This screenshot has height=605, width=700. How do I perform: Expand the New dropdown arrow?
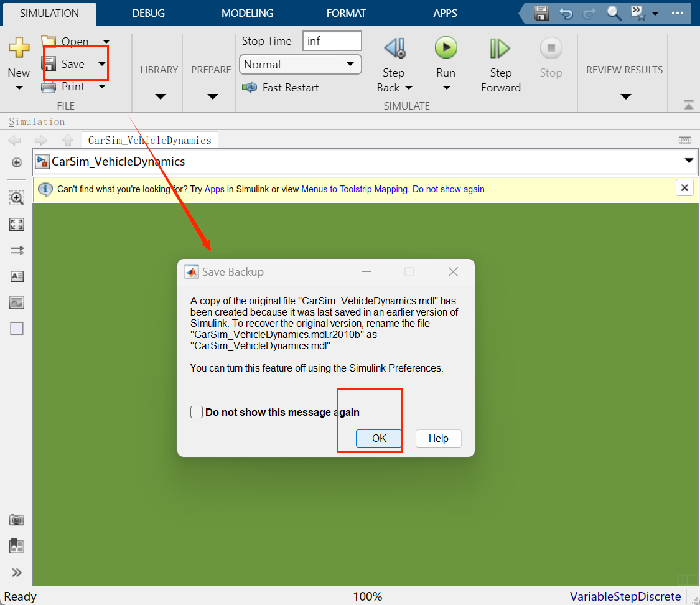coord(19,88)
